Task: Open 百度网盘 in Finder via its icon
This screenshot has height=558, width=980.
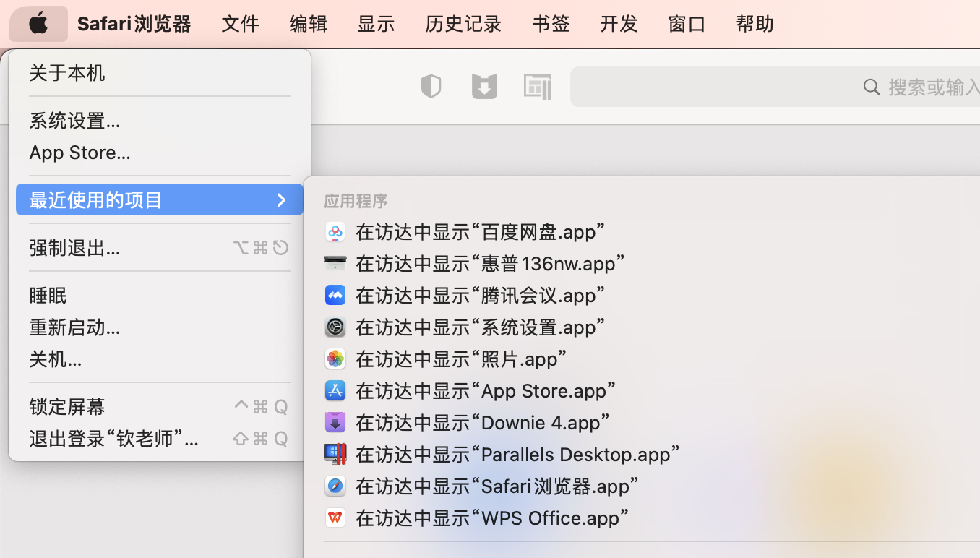Action: point(335,231)
